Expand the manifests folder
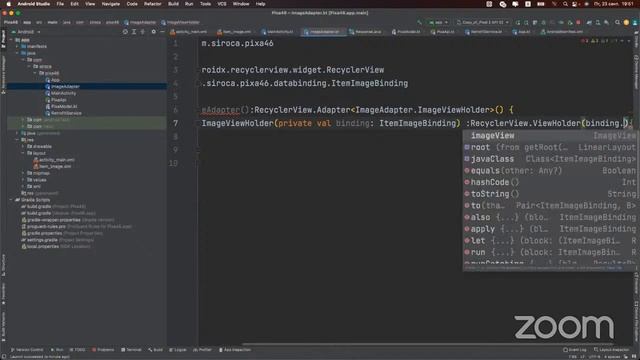The height and width of the screenshot is (360, 640). pos(17,47)
